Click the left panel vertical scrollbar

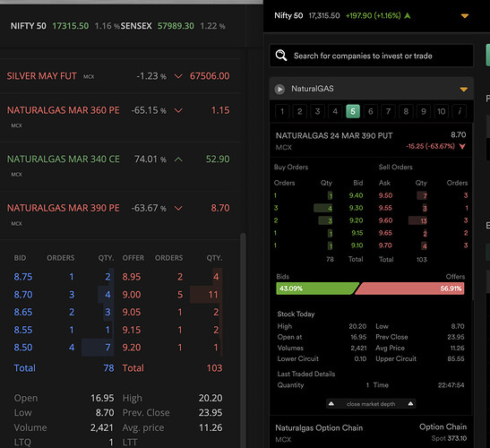243,340
